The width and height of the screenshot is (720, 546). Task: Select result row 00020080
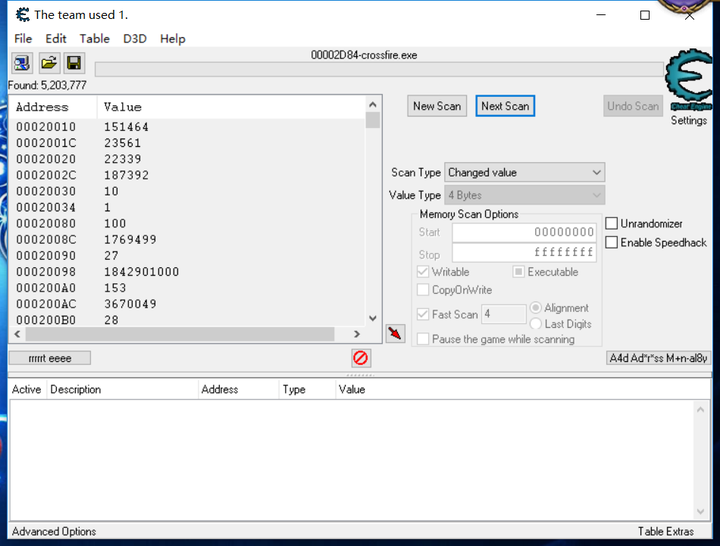187,224
